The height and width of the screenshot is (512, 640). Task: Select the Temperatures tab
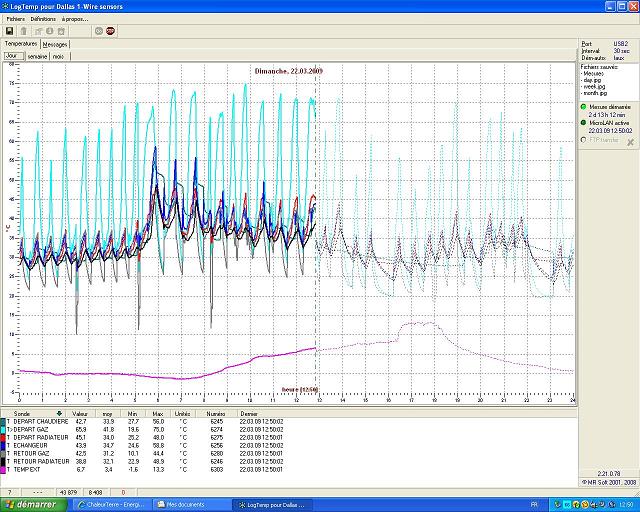(21, 45)
